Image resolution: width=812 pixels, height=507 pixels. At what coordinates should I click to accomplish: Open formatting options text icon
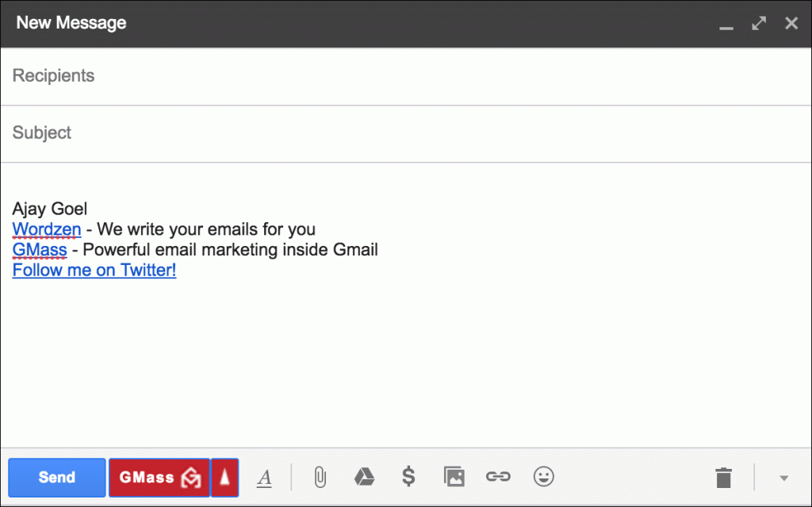(x=265, y=477)
